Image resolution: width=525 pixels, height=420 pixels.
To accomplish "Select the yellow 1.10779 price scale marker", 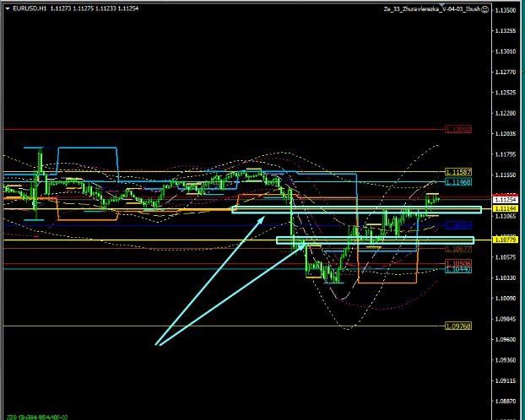I will [505, 240].
